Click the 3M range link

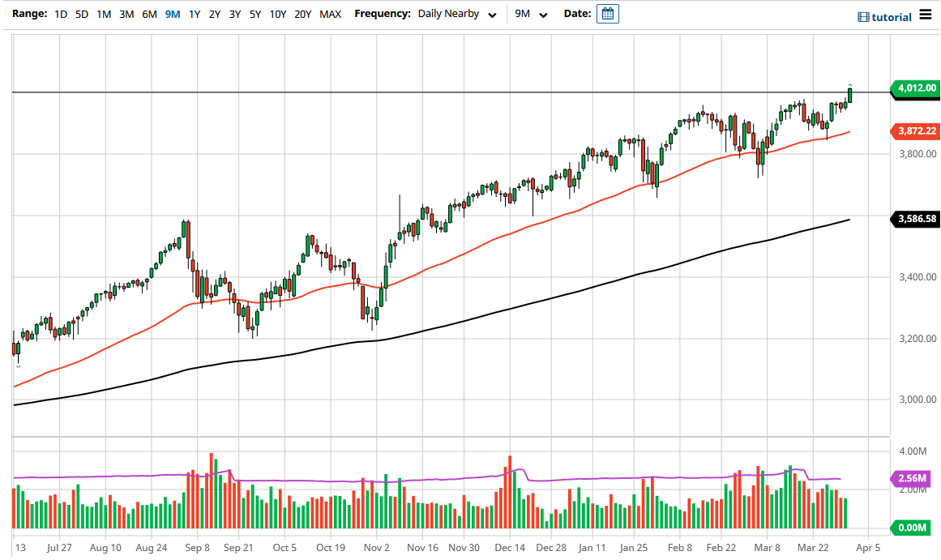pos(126,14)
